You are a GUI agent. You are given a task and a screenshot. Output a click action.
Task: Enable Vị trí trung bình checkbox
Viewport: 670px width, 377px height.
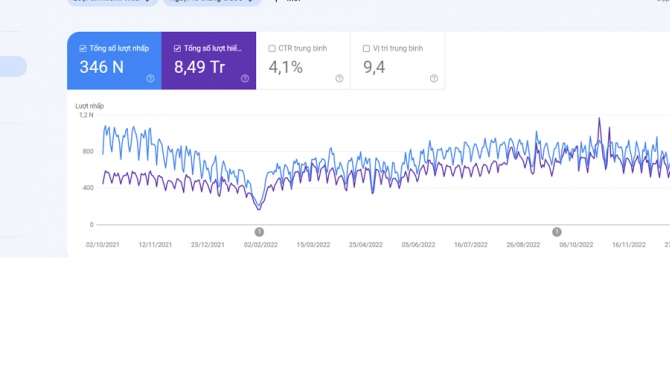click(x=366, y=48)
